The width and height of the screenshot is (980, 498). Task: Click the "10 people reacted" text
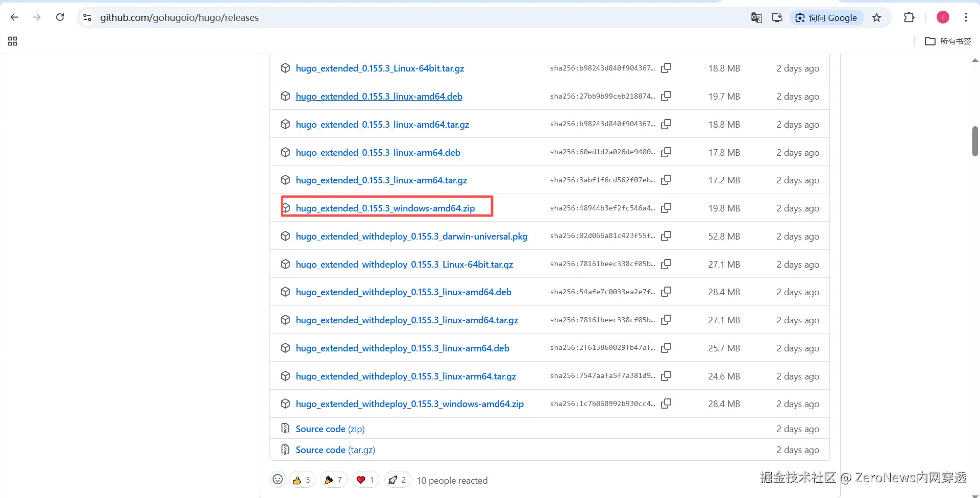pos(452,481)
